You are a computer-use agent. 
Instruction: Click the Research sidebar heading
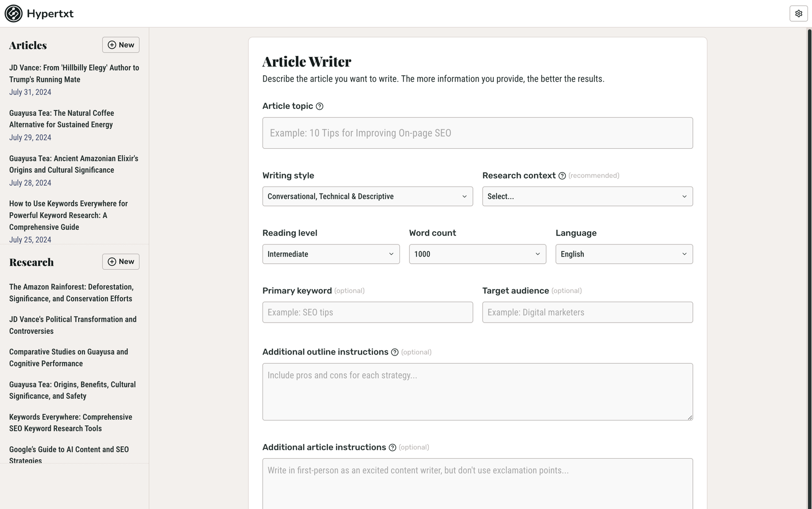pyautogui.click(x=31, y=262)
